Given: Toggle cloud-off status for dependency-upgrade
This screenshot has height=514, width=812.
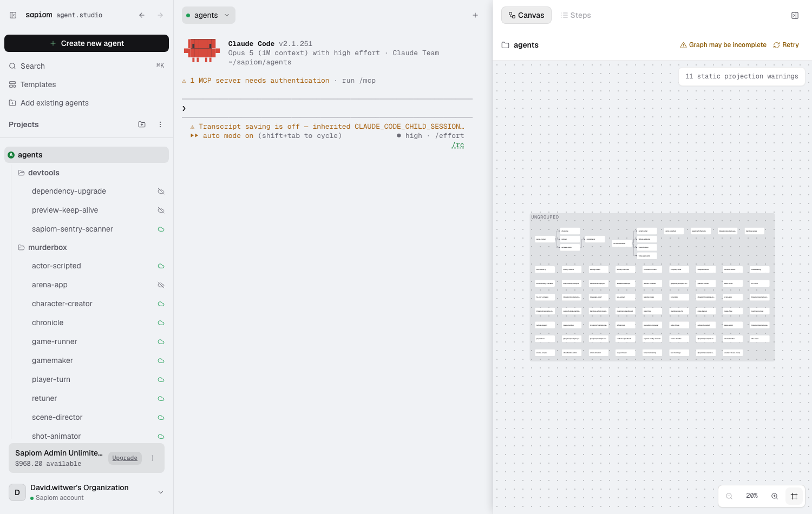Looking at the screenshot, I should 161,192.
